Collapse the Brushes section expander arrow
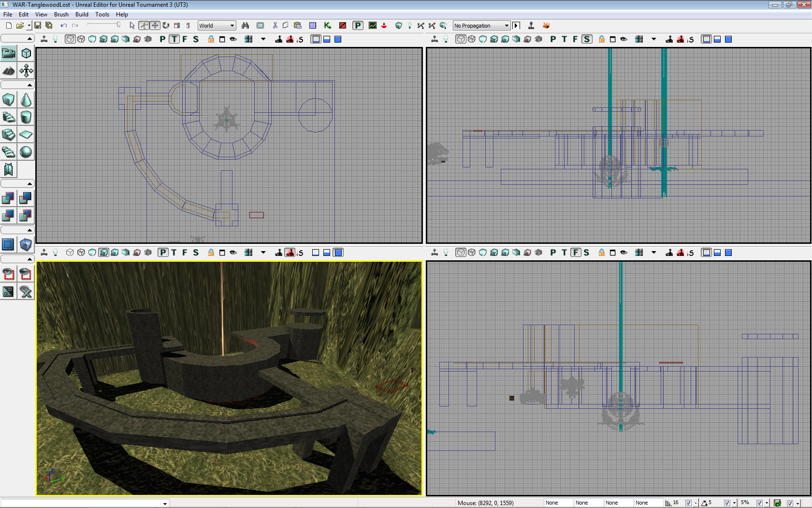The height and width of the screenshot is (508, 812). pos(30,85)
